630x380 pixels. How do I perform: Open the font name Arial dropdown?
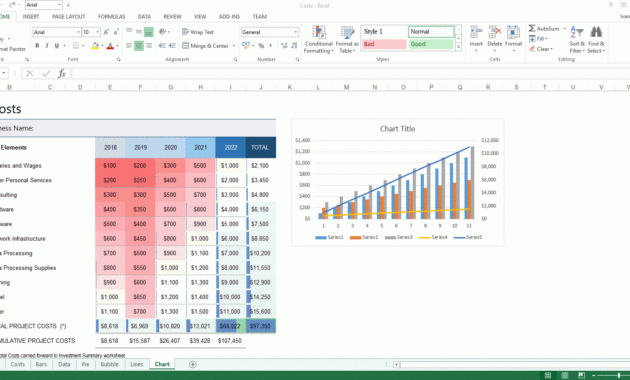(78, 32)
